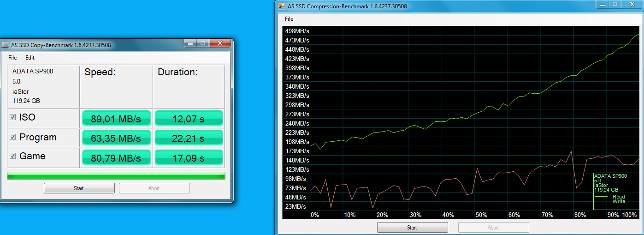
Task: Click the ADATA SP900 drive name in Copy-Benchmark
Action: coord(32,72)
